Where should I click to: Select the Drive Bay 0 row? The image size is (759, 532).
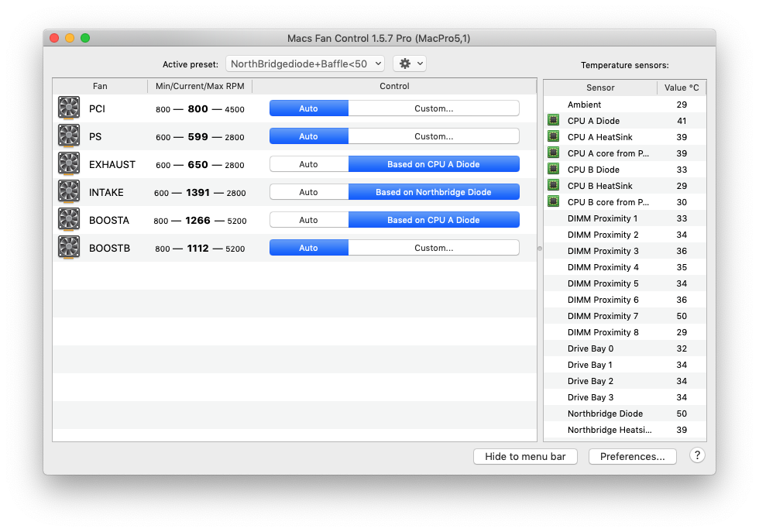(x=625, y=348)
